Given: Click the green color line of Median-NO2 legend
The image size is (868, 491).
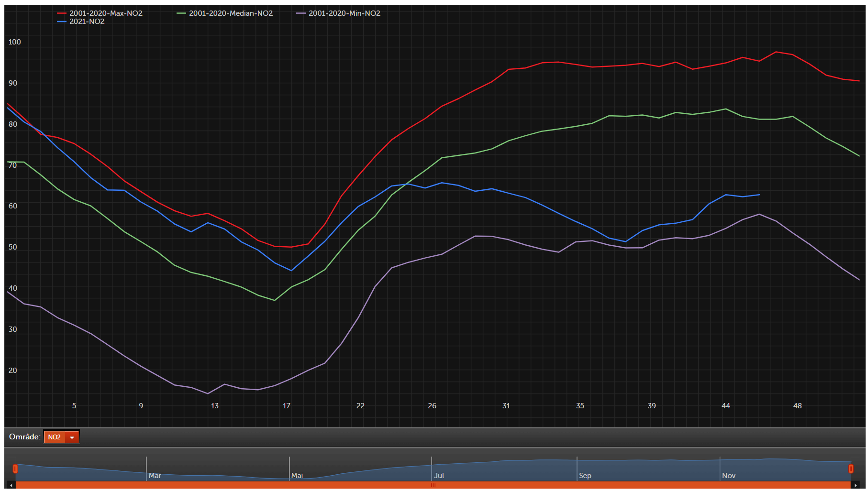Looking at the screenshot, I should tap(181, 13).
